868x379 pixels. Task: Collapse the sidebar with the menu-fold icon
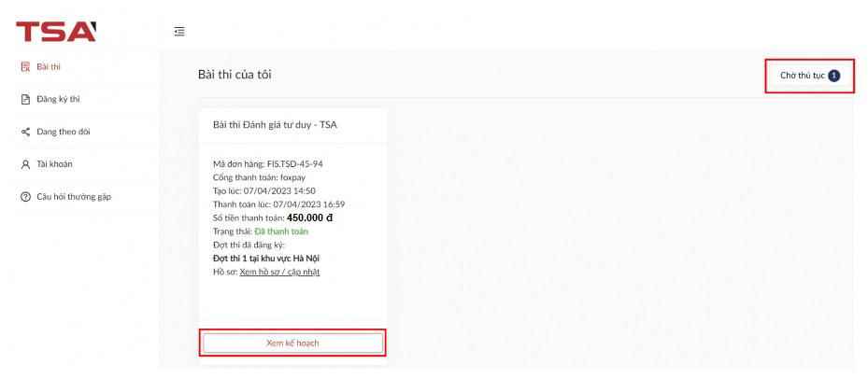pos(179,33)
